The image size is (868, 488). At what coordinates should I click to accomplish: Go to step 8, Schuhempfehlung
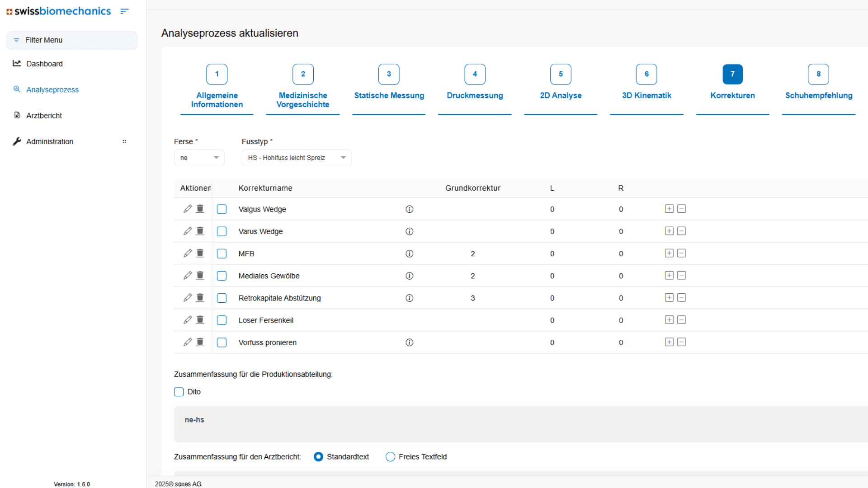818,75
